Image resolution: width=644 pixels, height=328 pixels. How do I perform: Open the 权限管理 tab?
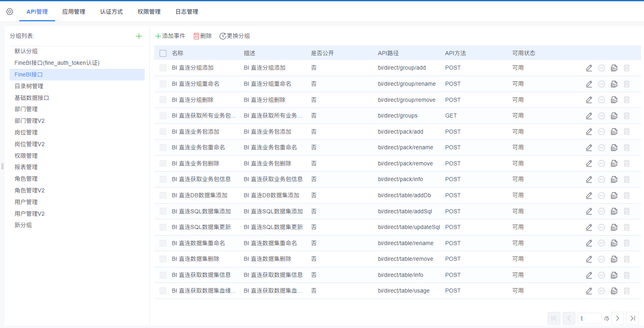coord(149,12)
